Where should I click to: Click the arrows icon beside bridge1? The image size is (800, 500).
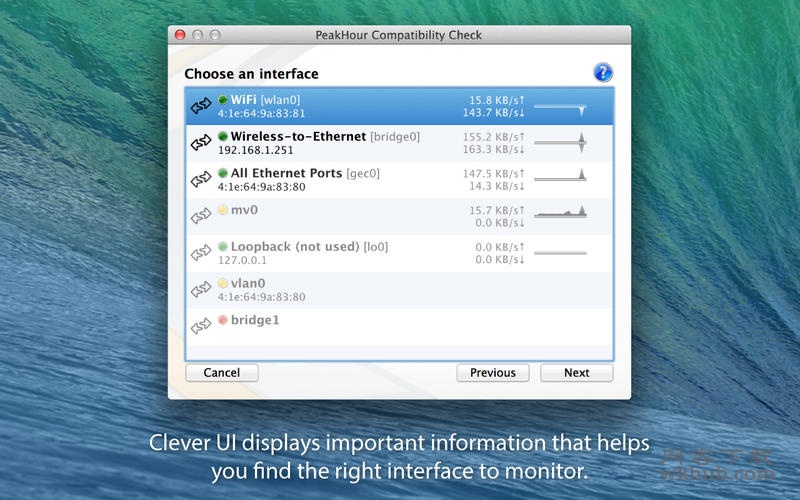tap(201, 326)
